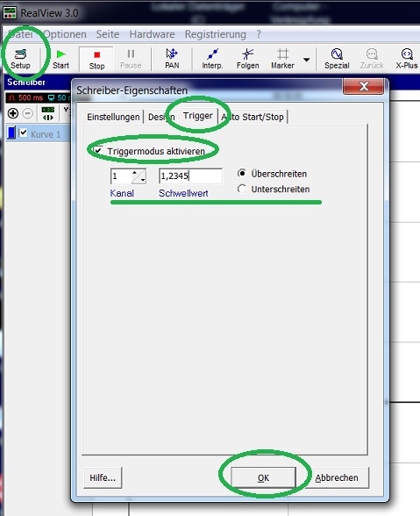This screenshot has width=420, height=516.
Task: Click the Kurve 1 blue color swatch
Action: [x=12, y=133]
